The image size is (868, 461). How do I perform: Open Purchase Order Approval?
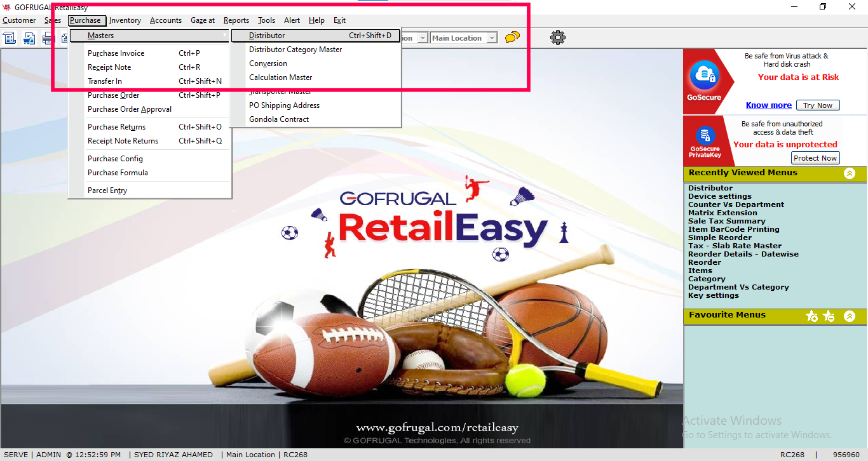150,109
